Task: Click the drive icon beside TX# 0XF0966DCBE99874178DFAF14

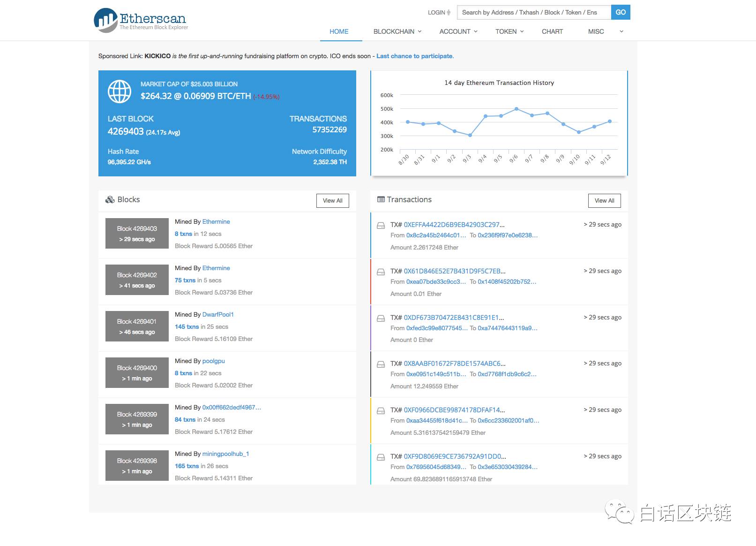Action: 381,410
